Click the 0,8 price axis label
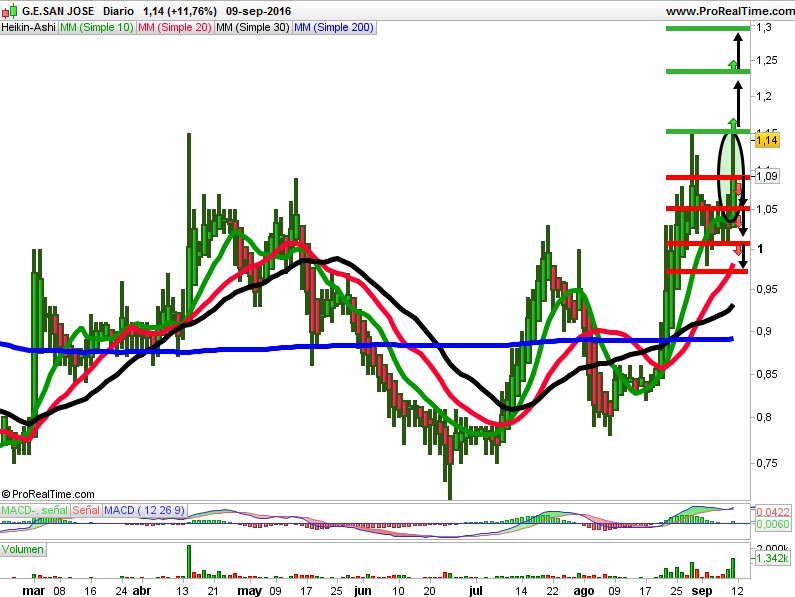Image resolution: width=795 pixels, height=597 pixels. coord(764,417)
